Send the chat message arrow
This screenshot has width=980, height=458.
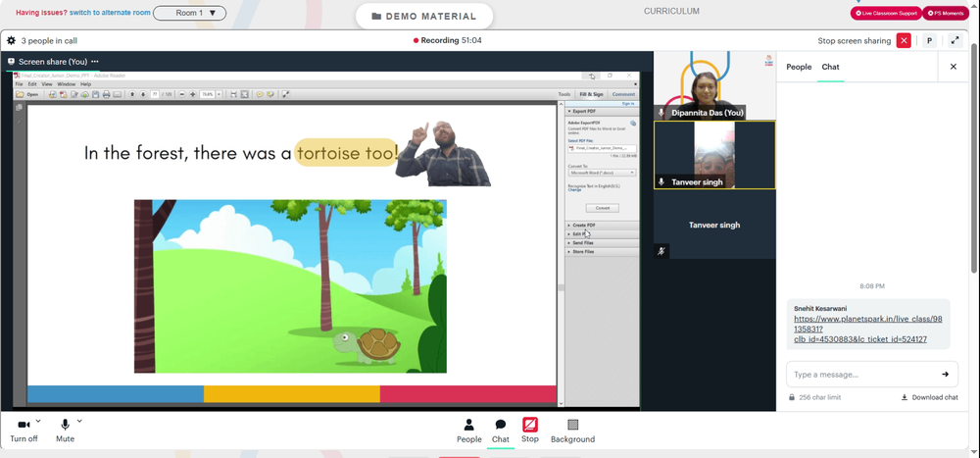945,375
